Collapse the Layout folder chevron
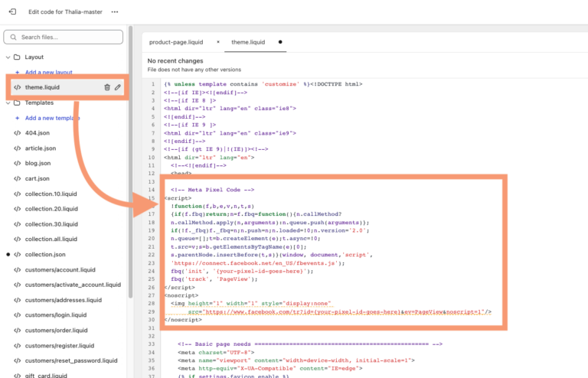This screenshot has width=588, height=378. [x=8, y=57]
